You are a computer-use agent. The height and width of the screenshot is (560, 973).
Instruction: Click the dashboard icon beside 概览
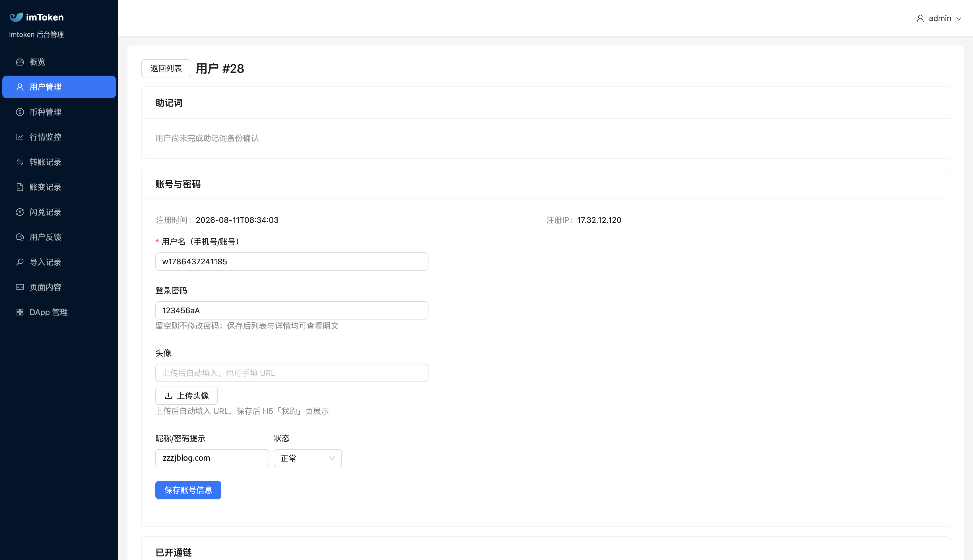click(x=20, y=62)
